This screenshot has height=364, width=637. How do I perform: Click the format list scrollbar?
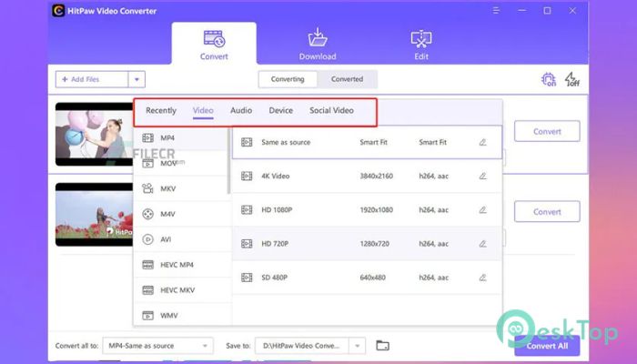pos(229,161)
